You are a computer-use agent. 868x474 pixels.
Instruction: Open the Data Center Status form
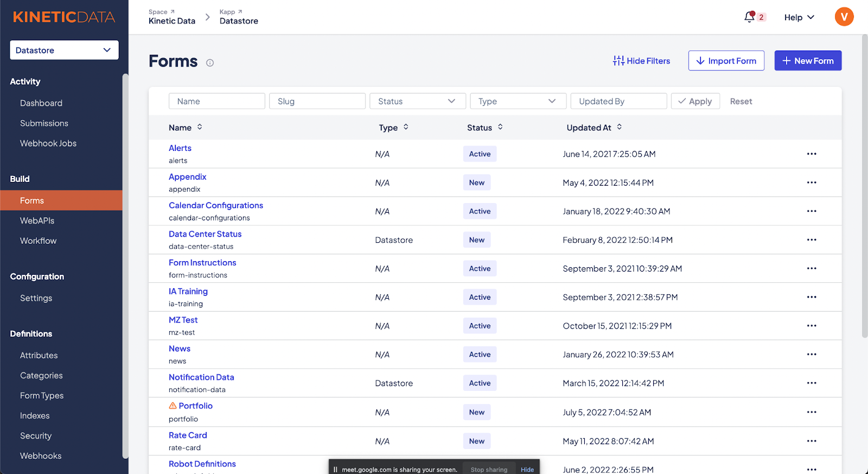click(205, 234)
